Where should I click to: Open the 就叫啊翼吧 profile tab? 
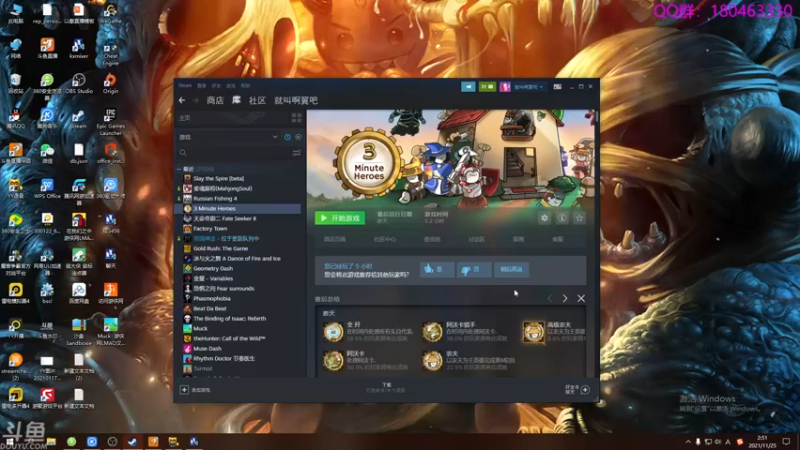[x=296, y=101]
